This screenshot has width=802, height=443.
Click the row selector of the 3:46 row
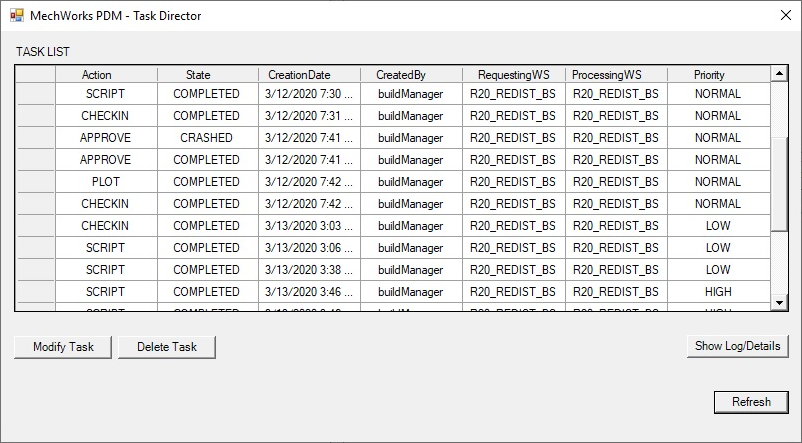tap(35, 292)
